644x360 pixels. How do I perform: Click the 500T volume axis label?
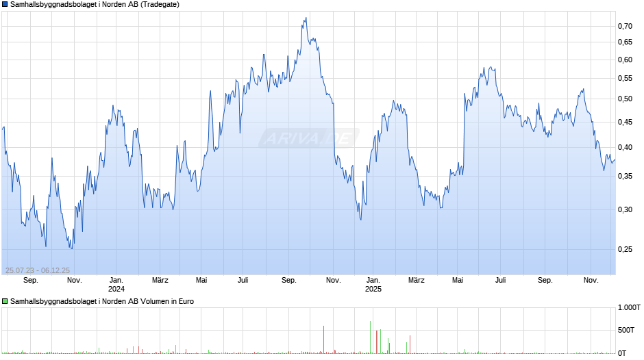tap(626, 330)
